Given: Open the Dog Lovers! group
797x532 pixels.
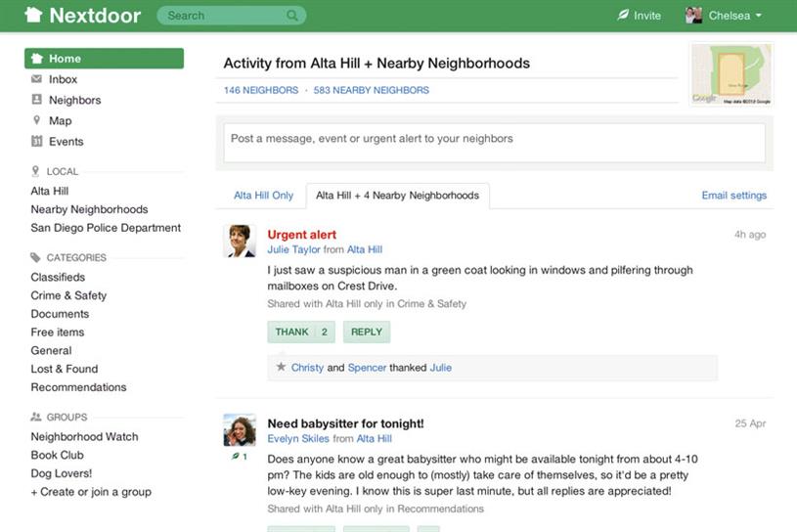Looking at the screenshot, I should [61, 473].
